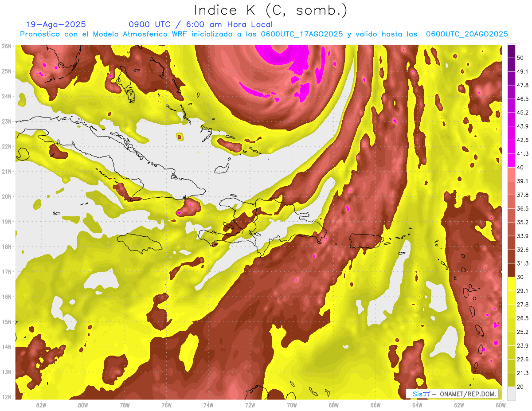Pick the bright yellow swatch between 29.1 and 30
The height and width of the screenshot is (411, 532).
[x=511, y=284]
